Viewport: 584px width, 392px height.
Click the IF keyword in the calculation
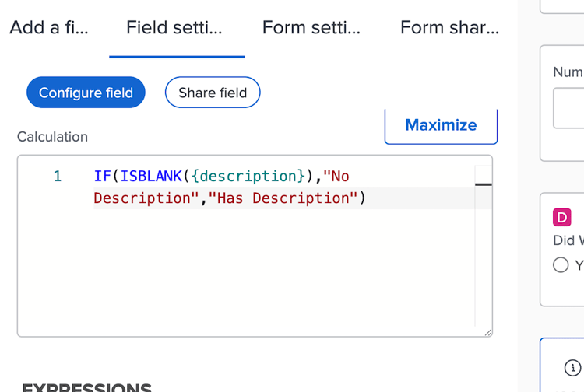[x=102, y=177]
